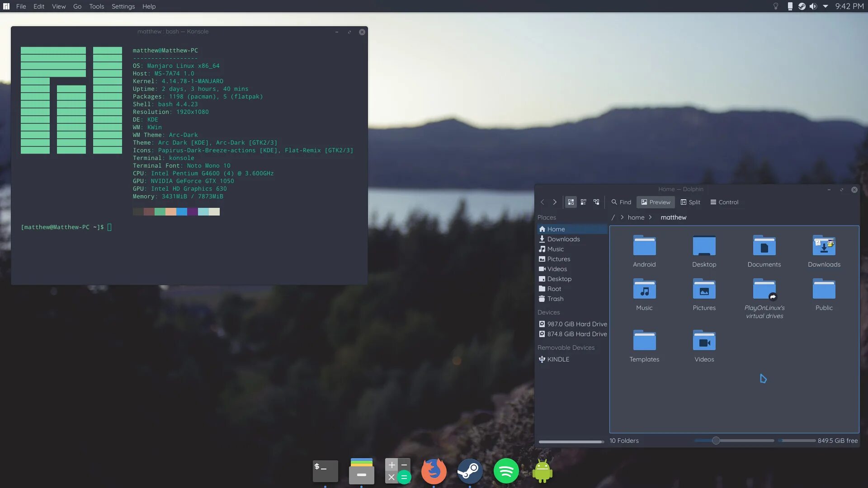
Task: Launch the calculator from the dock
Action: pos(397,471)
